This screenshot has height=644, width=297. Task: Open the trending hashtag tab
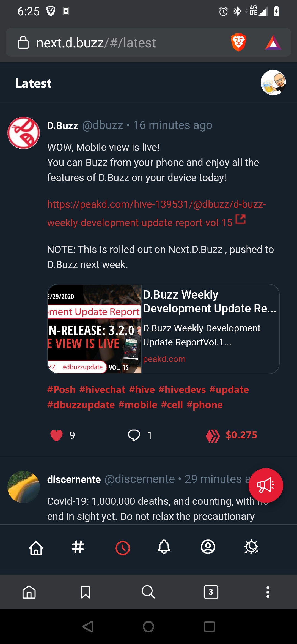(78, 547)
